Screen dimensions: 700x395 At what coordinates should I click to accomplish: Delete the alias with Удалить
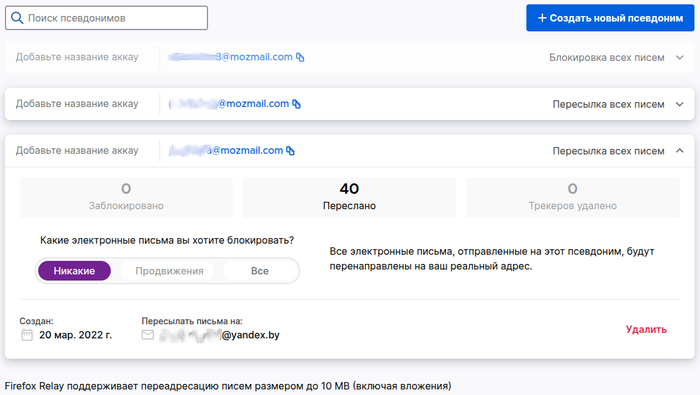point(646,329)
